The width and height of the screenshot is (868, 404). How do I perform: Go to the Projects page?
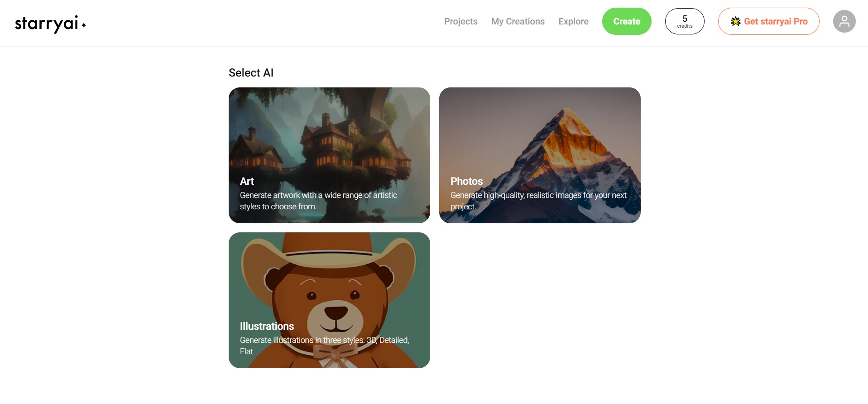click(460, 21)
